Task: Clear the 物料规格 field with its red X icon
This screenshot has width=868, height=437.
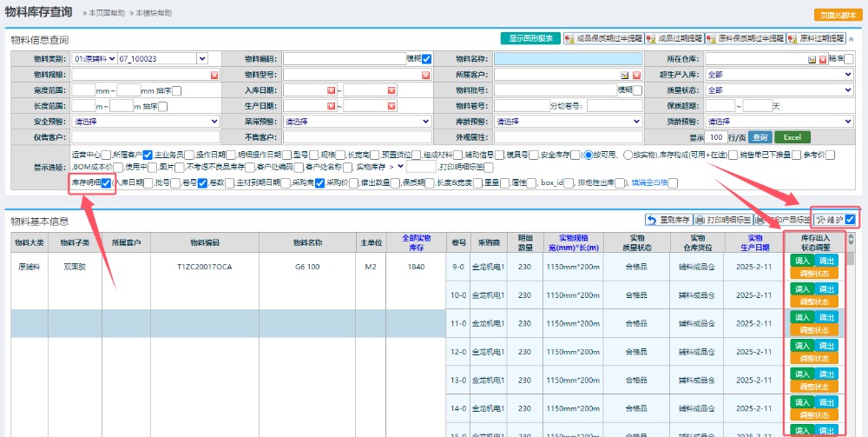Action: click(x=214, y=75)
